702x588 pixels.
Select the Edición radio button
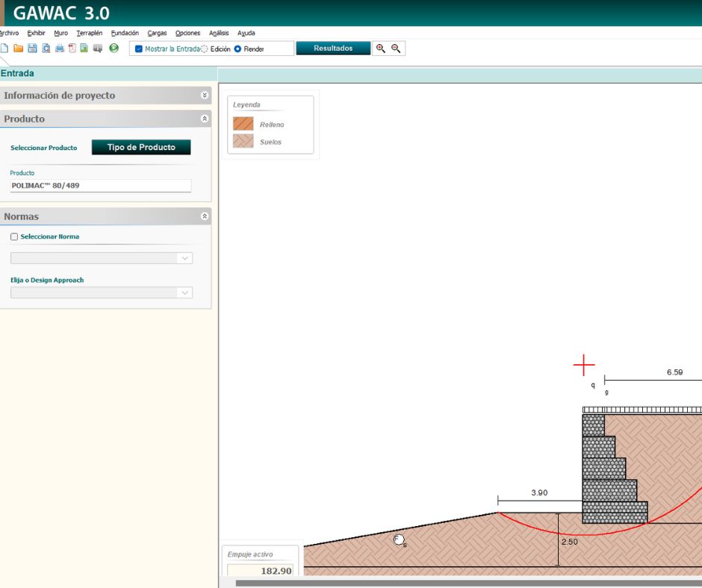point(205,49)
